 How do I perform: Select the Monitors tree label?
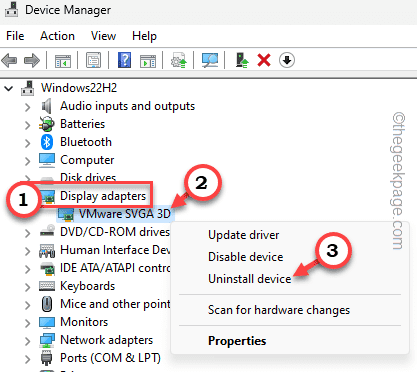[x=84, y=322]
